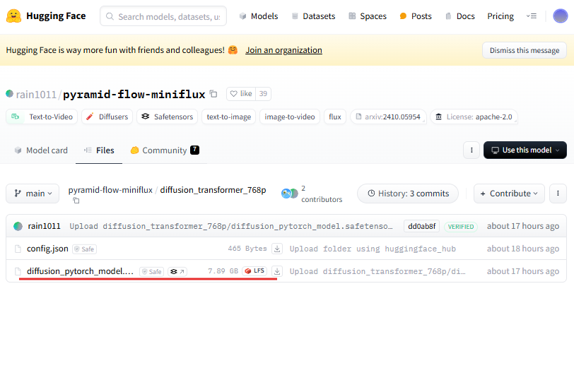This screenshot has height=392, width=574.
Task: Download the diffusion_pytorch_model file
Action: point(277,271)
